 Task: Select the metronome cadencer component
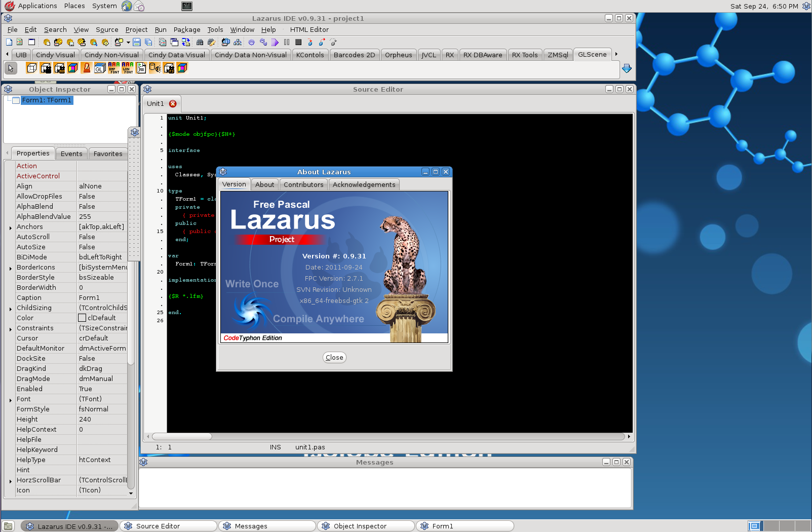[87, 68]
